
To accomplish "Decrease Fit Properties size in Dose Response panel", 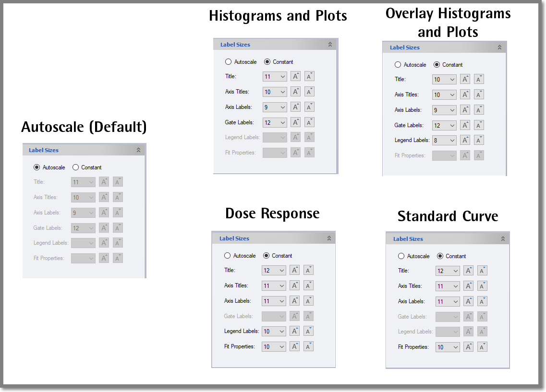I will 308,346.
